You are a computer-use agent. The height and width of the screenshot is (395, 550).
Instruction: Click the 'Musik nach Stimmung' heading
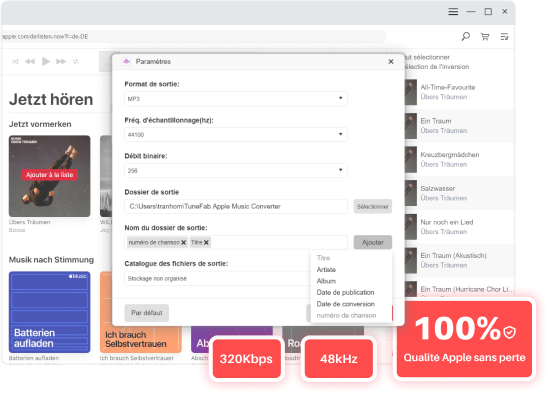pos(51,260)
